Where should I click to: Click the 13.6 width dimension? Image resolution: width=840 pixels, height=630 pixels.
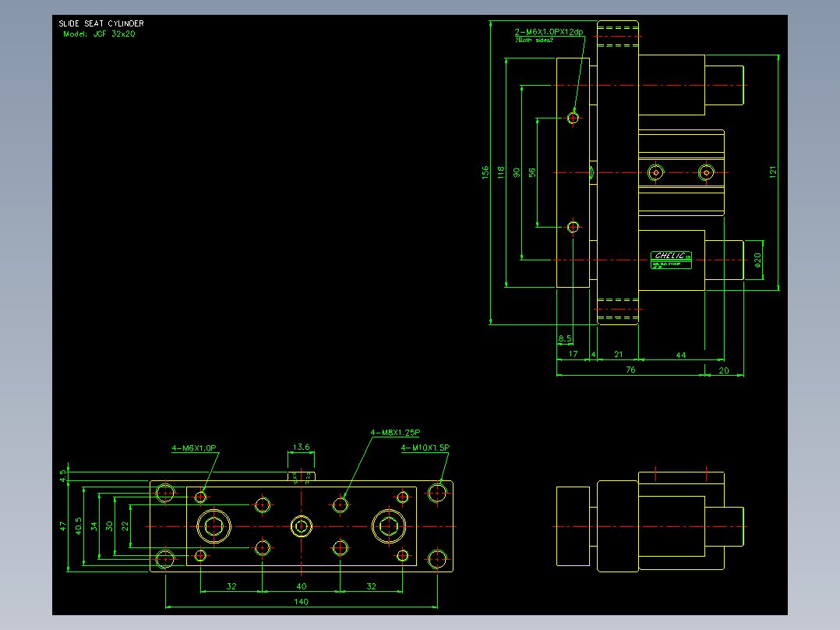(301, 447)
